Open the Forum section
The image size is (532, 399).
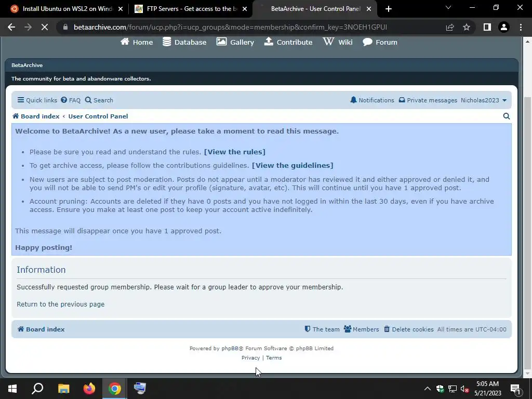(x=380, y=42)
